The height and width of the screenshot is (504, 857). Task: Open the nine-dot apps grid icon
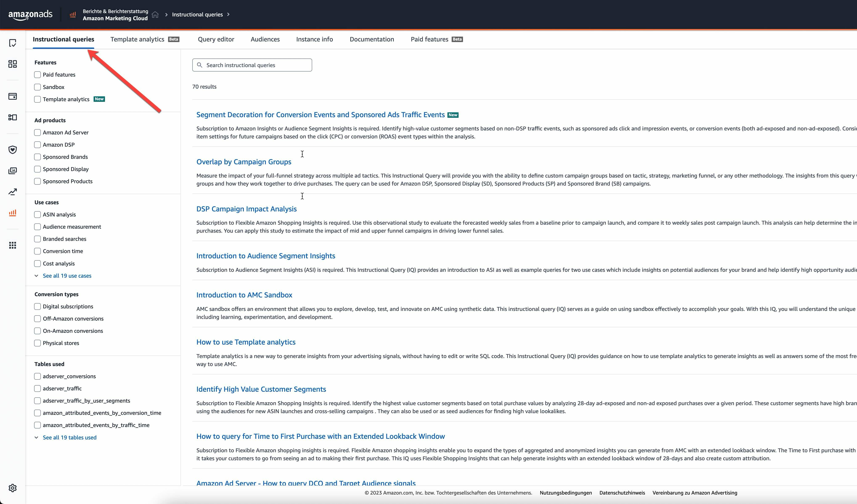click(x=13, y=245)
